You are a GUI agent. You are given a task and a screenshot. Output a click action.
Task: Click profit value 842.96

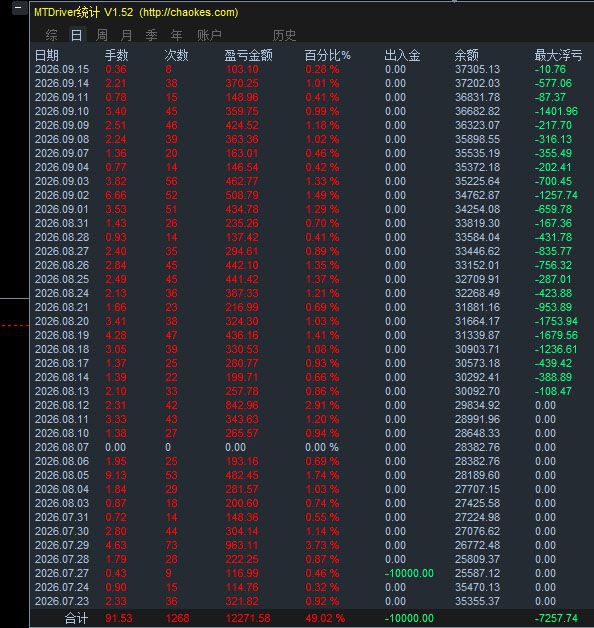242,405
